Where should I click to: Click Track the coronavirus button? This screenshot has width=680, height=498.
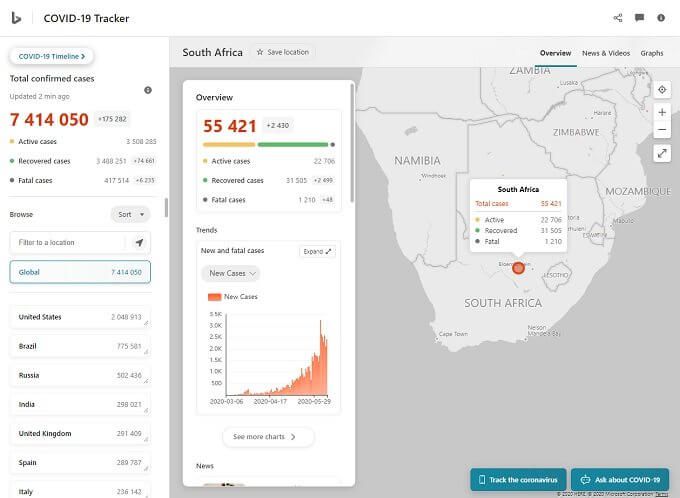(518, 480)
